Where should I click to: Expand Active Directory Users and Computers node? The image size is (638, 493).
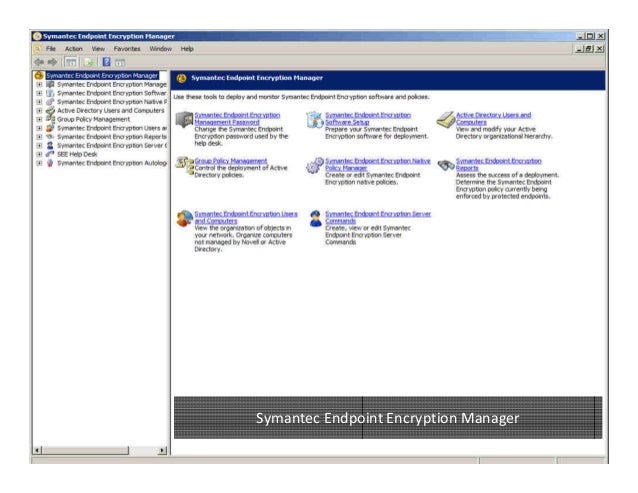click(39, 111)
